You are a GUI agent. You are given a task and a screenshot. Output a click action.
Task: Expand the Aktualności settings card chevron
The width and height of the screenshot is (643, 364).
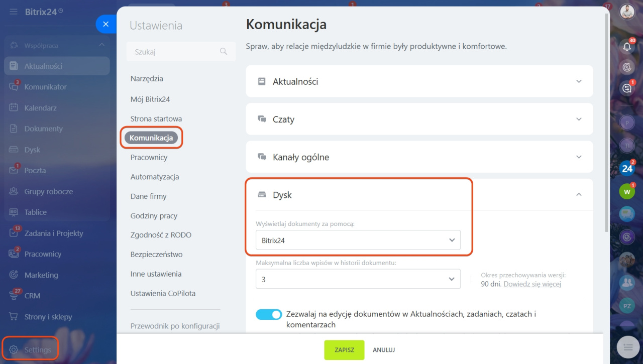tap(579, 81)
